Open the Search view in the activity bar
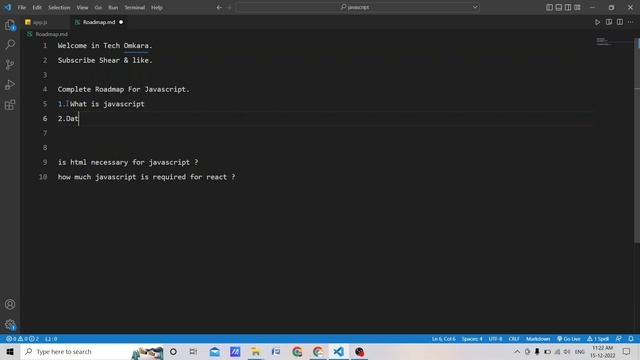 pos(10,44)
